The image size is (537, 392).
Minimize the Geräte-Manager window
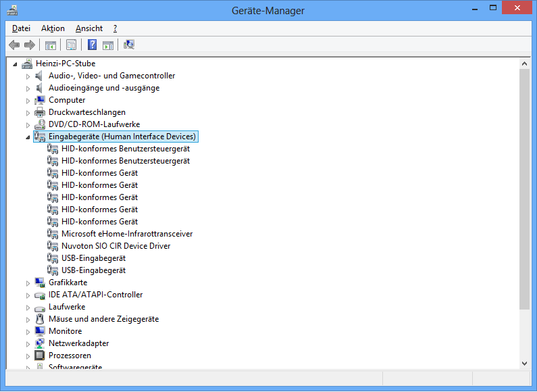475,8
